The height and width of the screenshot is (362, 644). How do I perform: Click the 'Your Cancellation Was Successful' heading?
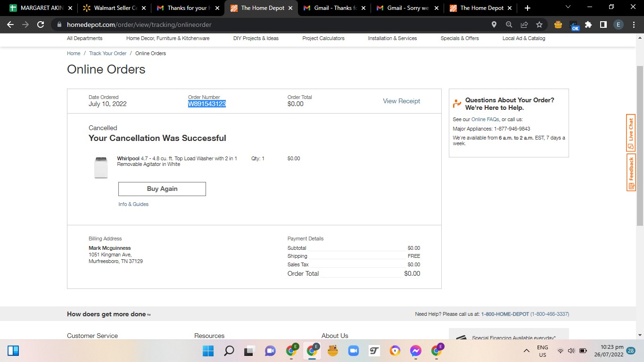(157, 138)
